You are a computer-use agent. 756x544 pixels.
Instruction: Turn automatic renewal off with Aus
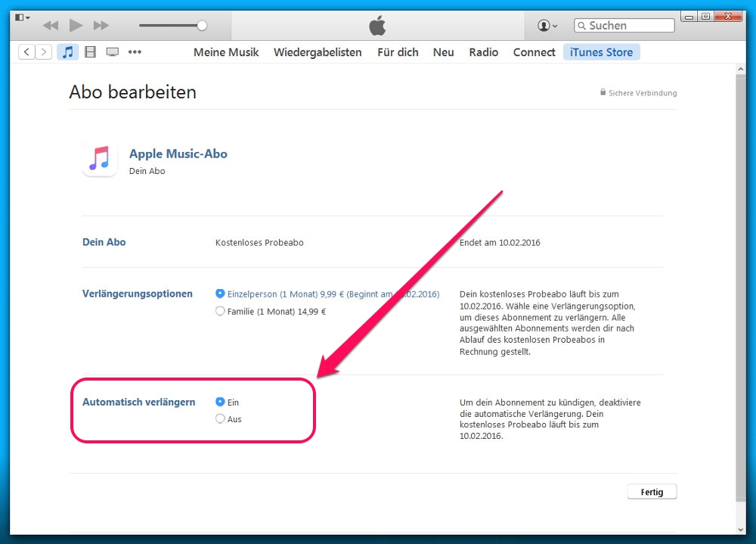220,418
